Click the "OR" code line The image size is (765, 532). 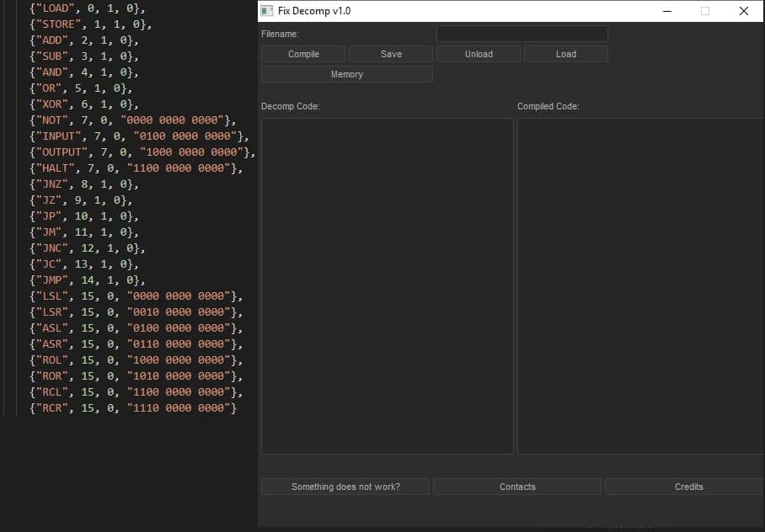(81, 88)
